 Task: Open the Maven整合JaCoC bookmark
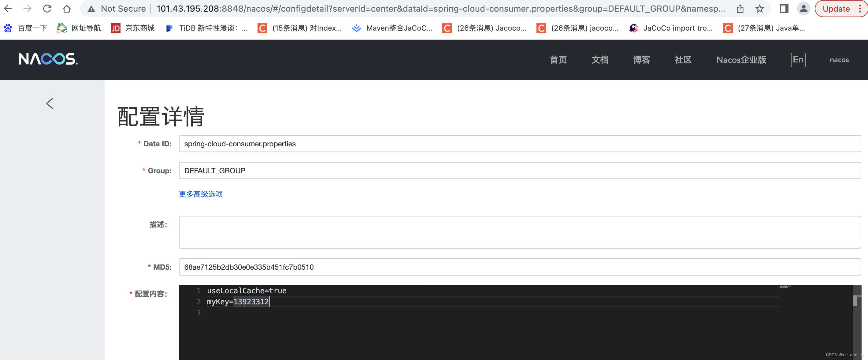click(x=392, y=28)
